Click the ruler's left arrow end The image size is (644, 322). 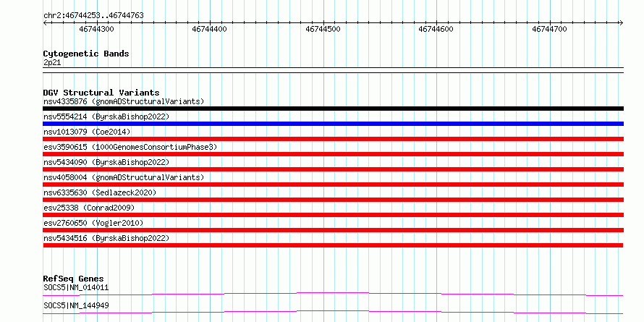45,23
